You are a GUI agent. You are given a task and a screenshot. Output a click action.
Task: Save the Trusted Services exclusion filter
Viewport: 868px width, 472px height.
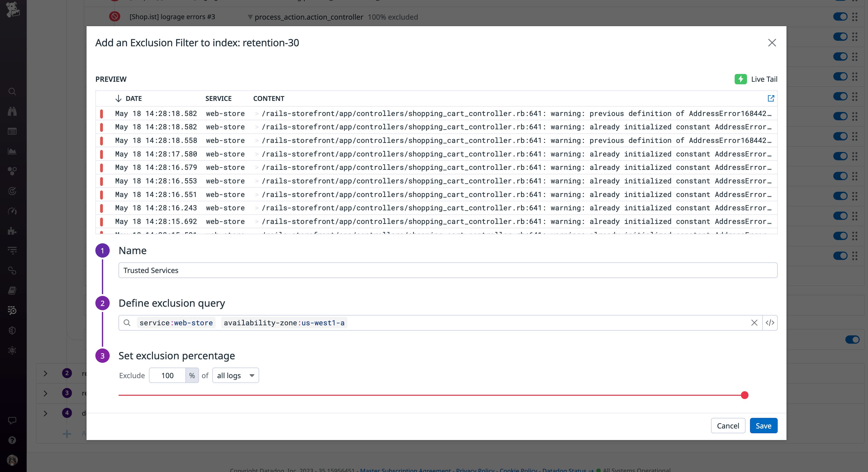point(764,425)
